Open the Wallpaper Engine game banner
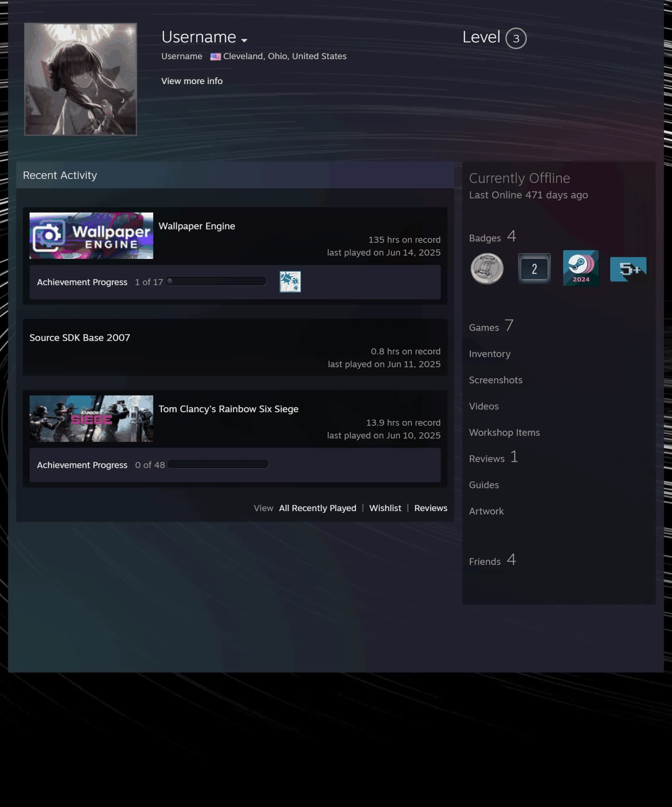672x807 pixels. [x=91, y=235]
